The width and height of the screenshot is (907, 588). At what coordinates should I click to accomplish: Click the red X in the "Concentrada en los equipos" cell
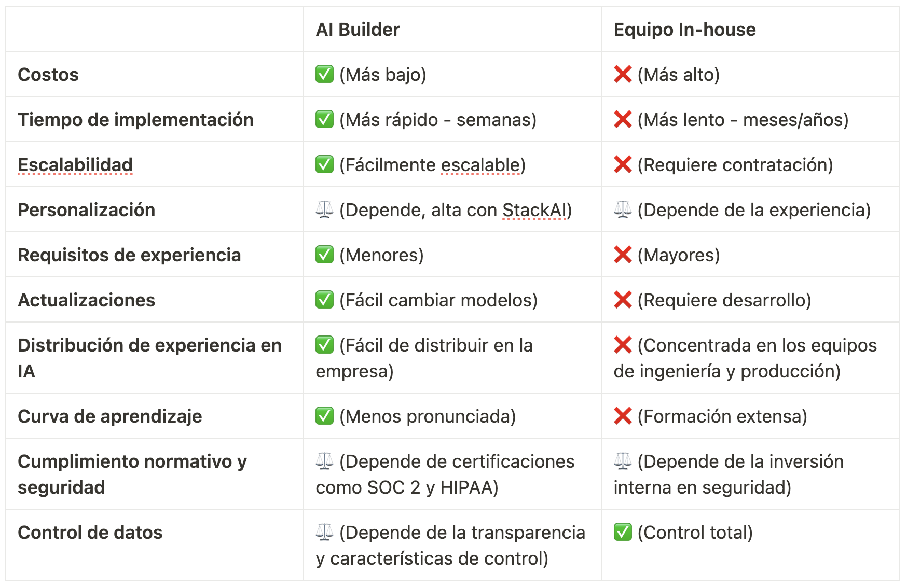tap(622, 345)
